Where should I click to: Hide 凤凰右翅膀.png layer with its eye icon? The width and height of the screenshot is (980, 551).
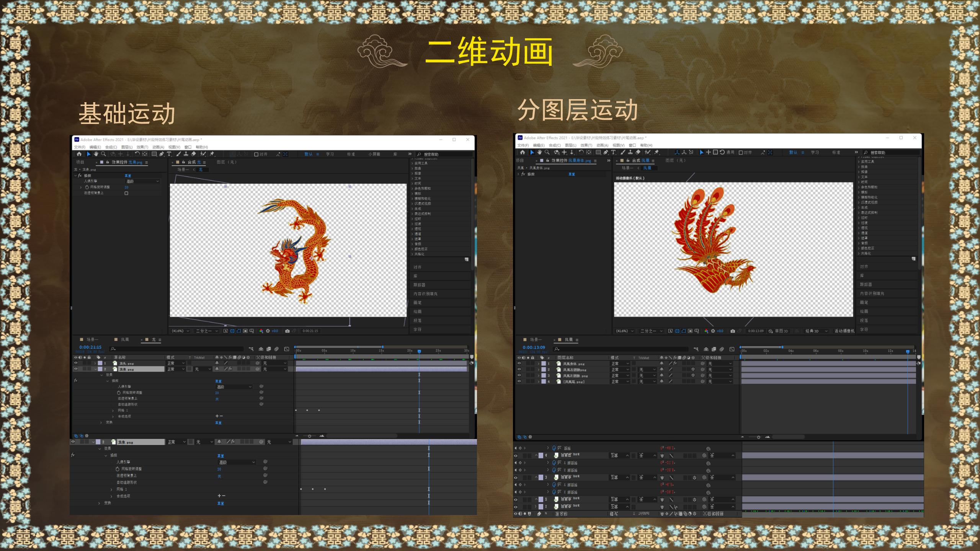(519, 370)
